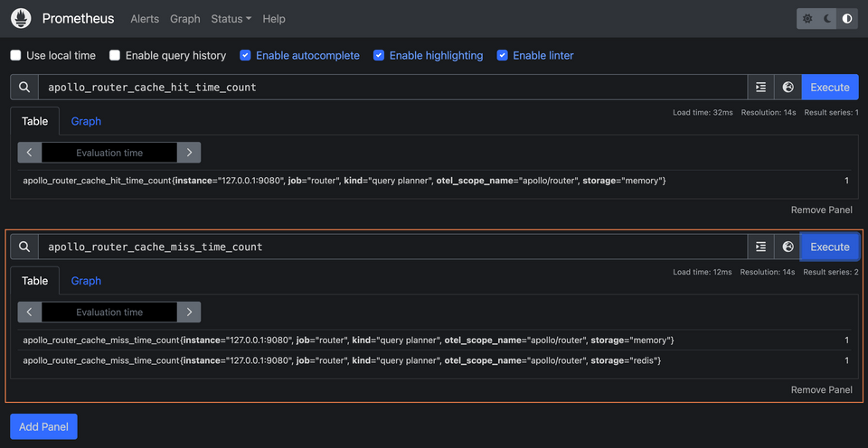The width and height of the screenshot is (868, 448).
Task: Enable query history checkbox
Action: (115, 55)
